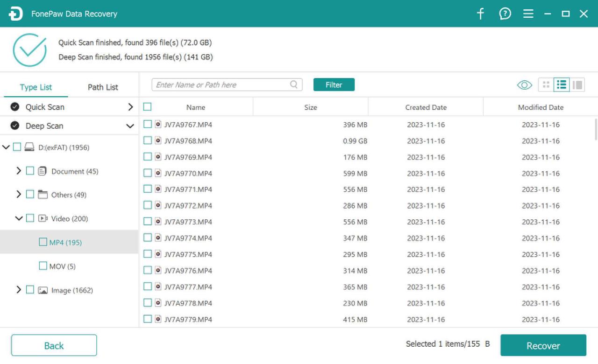Viewport: 598px width, 364px height.
Task: Click the file list vertical scrollbar
Action: [596, 129]
